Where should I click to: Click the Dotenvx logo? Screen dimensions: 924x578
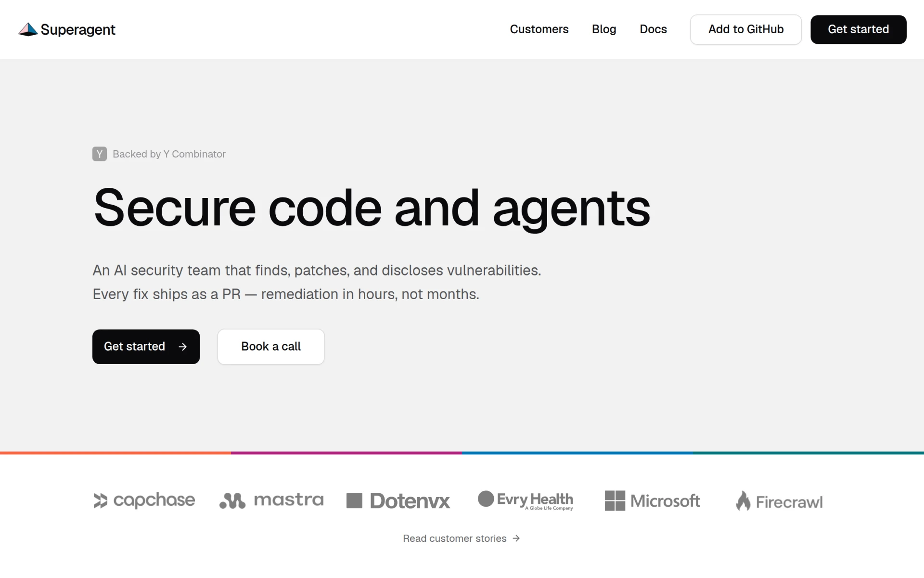click(x=398, y=501)
